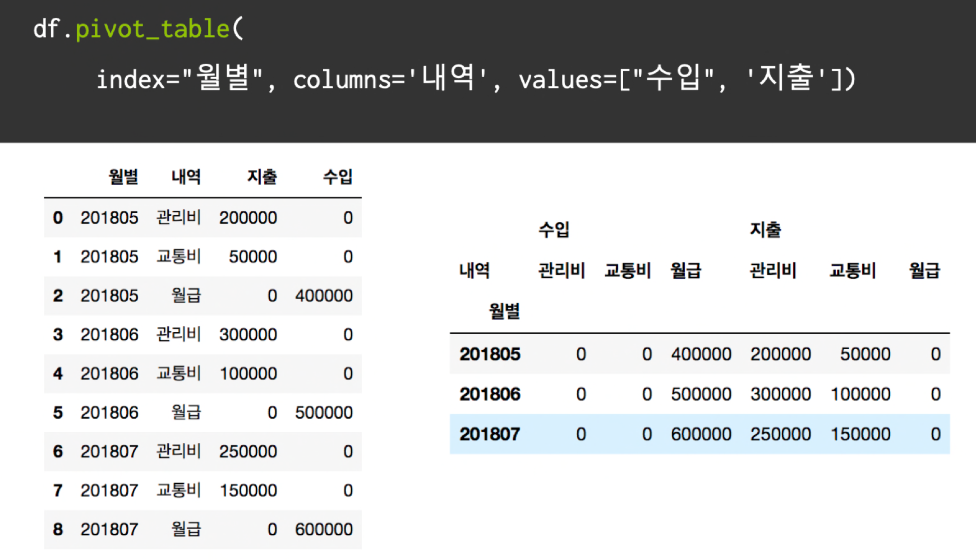Click 201805 in left table row 1

109,257
